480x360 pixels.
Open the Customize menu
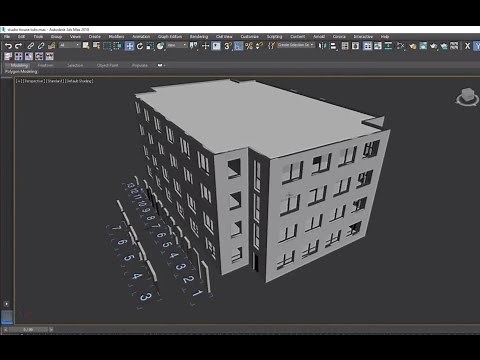click(x=250, y=37)
